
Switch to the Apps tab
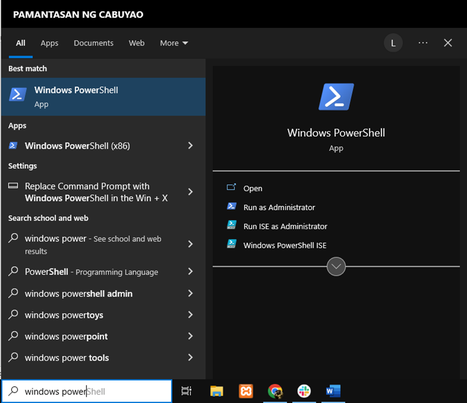(49, 43)
